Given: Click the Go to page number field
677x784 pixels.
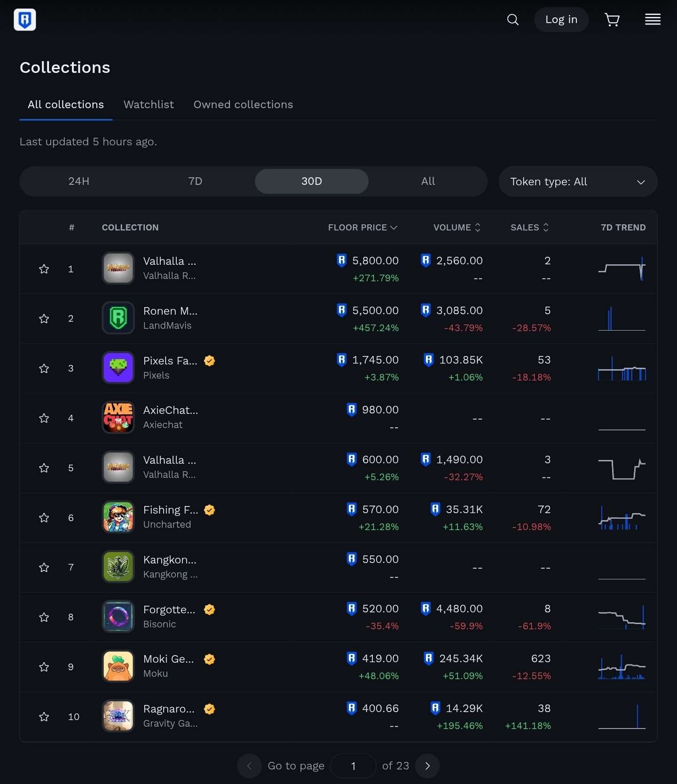Looking at the screenshot, I should (x=353, y=766).
